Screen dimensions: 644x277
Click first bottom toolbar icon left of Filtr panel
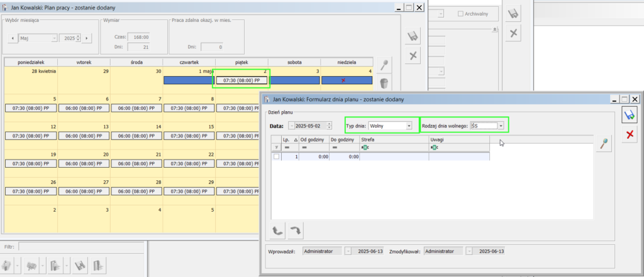click(x=6, y=266)
